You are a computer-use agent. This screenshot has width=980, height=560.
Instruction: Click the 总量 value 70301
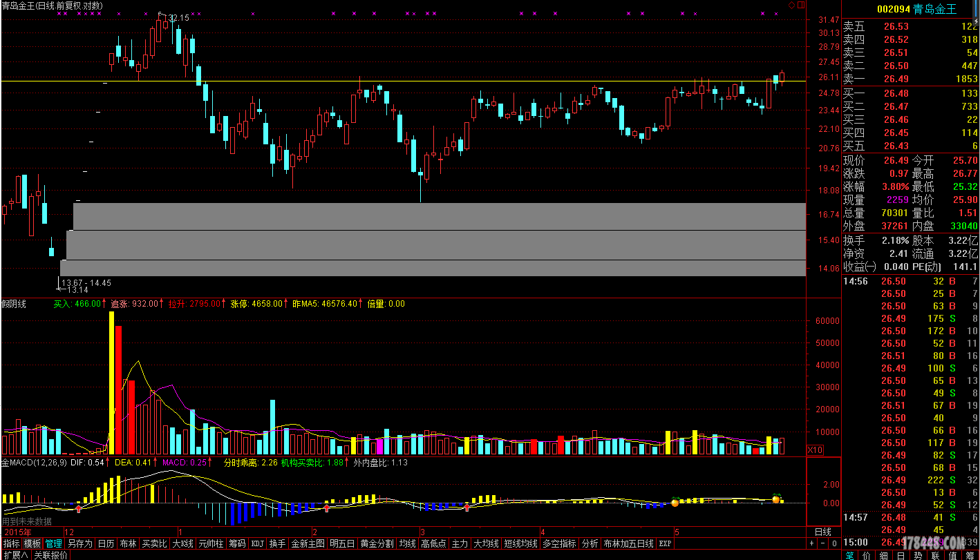(894, 213)
